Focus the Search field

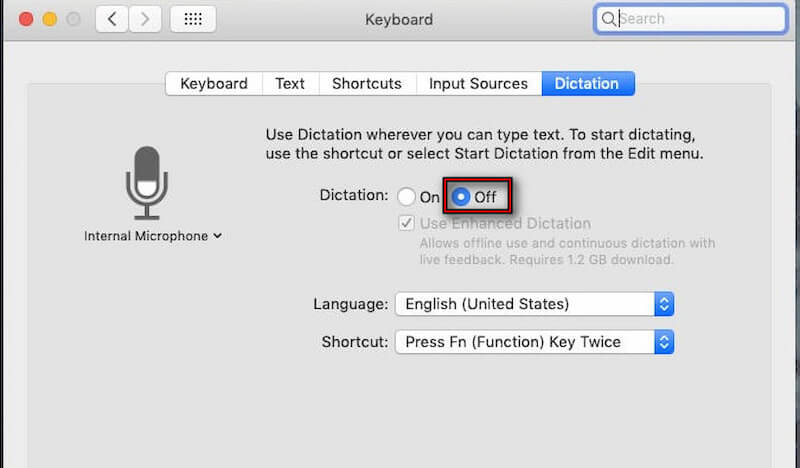tap(700, 19)
